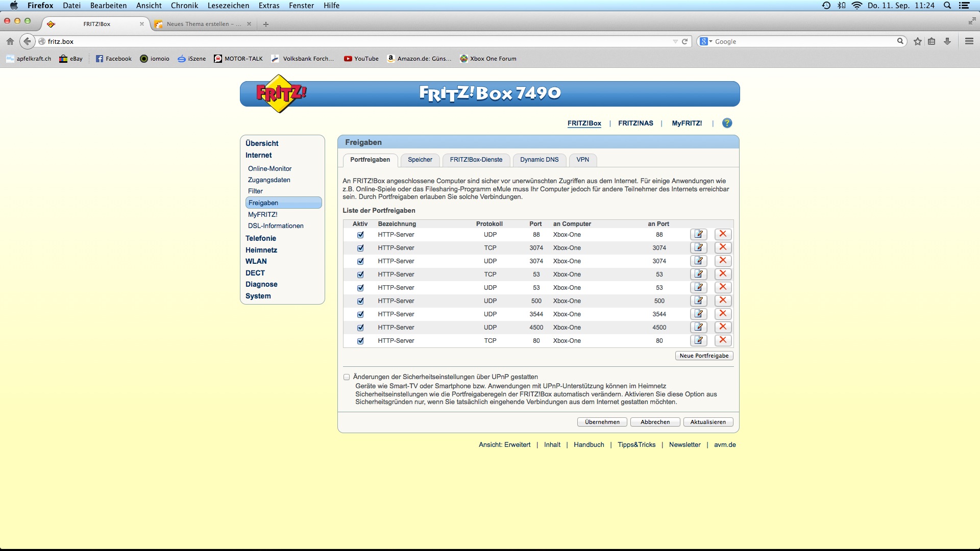Delete the TCP port 80 forwarding entry
The height and width of the screenshot is (551, 980).
click(x=723, y=340)
